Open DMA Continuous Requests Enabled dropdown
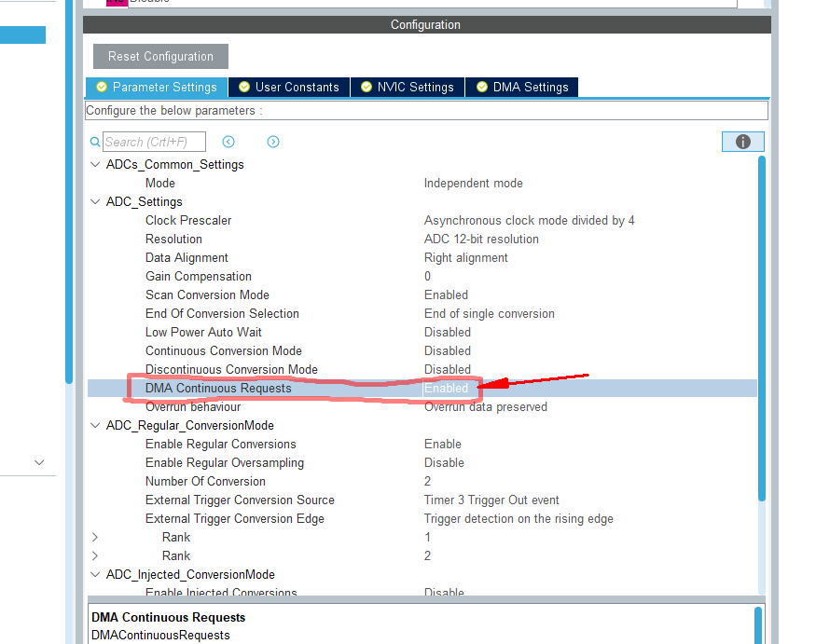Image resolution: width=816 pixels, height=644 pixels. point(448,388)
